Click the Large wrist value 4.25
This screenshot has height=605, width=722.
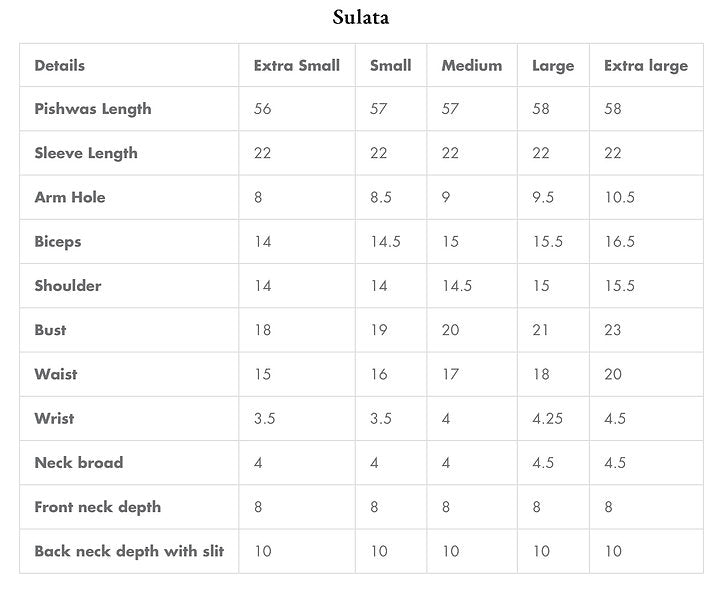[x=548, y=419]
